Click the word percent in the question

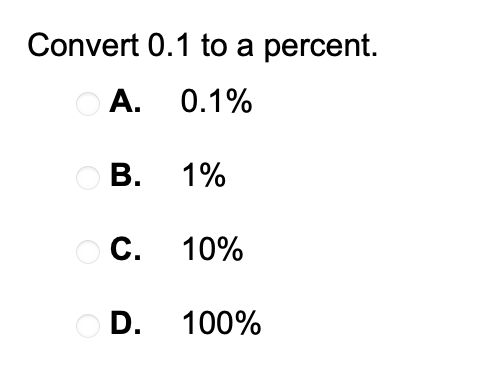pos(321,47)
